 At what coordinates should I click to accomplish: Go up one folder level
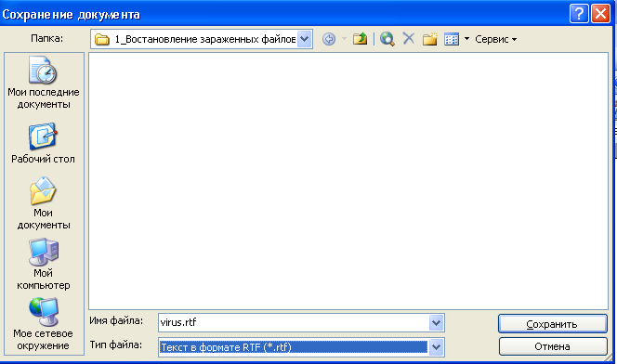pos(360,39)
